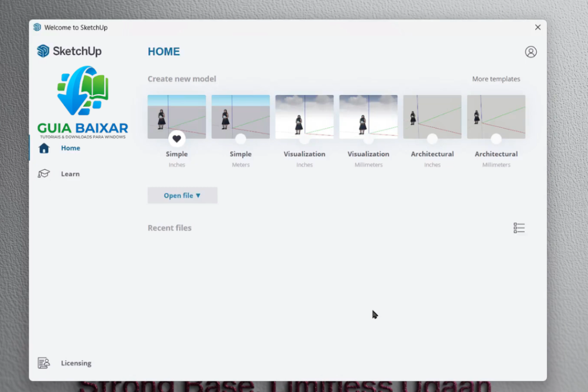The width and height of the screenshot is (588, 392).
Task: Open the Licensing section
Action: (76, 363)
